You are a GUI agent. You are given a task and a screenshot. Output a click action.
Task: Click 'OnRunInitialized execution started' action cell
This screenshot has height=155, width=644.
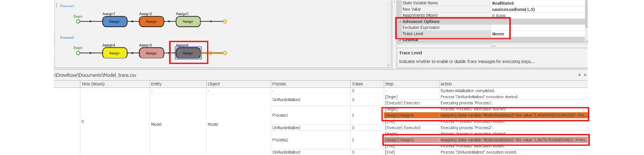pos(513,97)
